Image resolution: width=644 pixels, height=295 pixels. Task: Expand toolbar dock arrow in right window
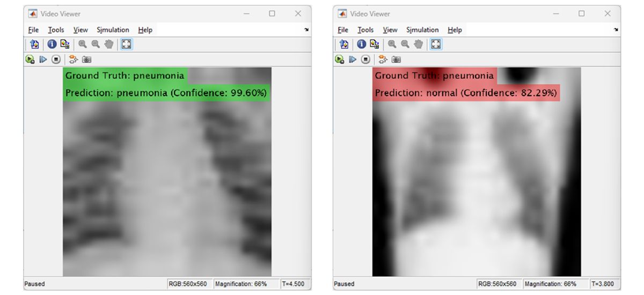[x=616, y=30]
